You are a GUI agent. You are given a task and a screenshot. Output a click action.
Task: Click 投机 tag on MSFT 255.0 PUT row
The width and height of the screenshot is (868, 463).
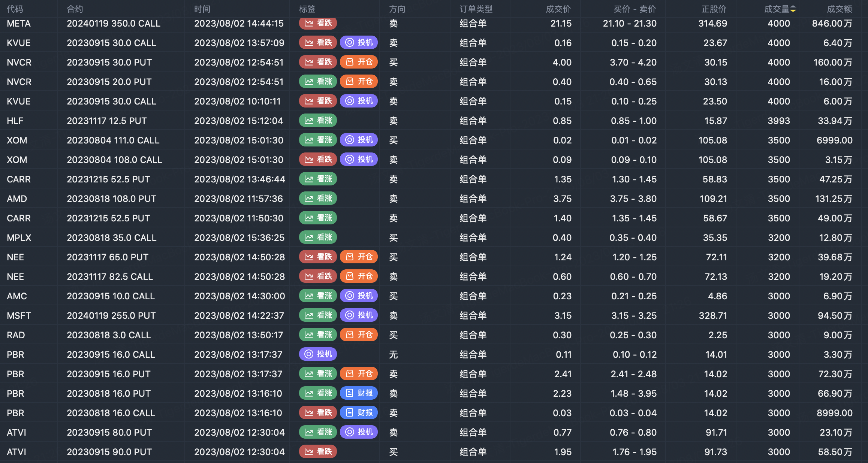pyautogui.click(x=359, y=315)
